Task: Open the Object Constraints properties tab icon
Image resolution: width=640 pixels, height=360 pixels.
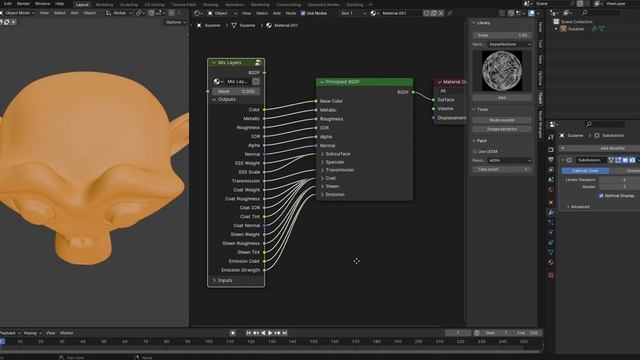Action: (551, 242)
